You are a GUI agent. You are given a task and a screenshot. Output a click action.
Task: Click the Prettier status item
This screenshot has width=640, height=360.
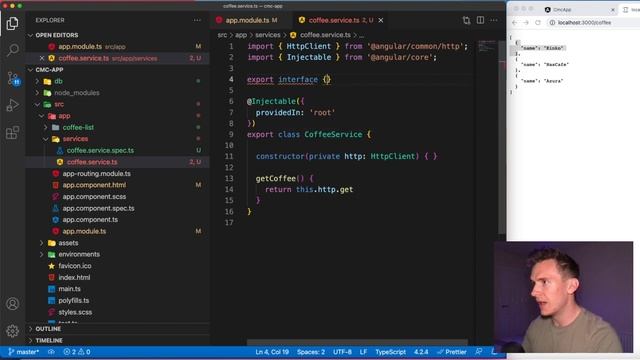coord(452,352)
